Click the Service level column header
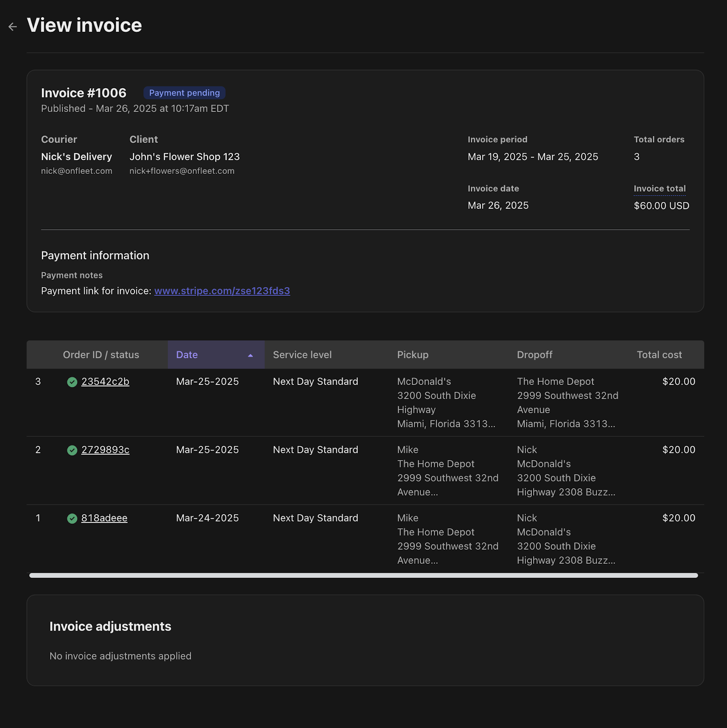Screen dimensions: 727x728 [x=302, y=355]
